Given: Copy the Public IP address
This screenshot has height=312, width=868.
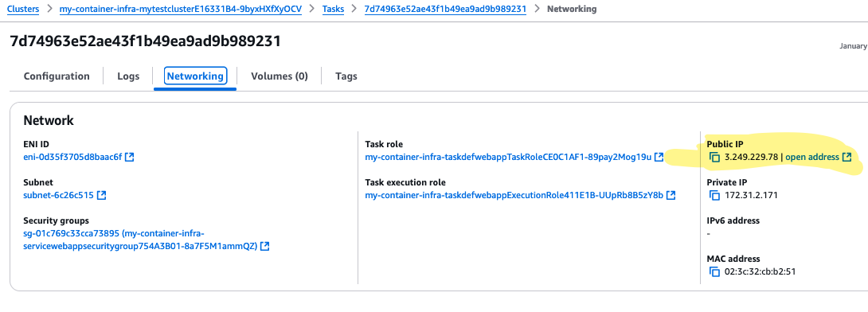Looking at the screenshot, I should click(x=714, y=157).
